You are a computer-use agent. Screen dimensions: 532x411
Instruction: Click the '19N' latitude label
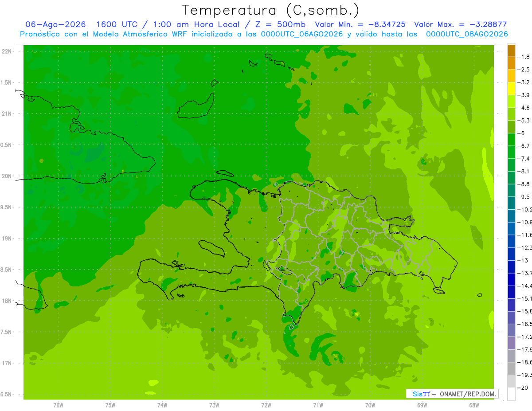(x=7, y=239)
